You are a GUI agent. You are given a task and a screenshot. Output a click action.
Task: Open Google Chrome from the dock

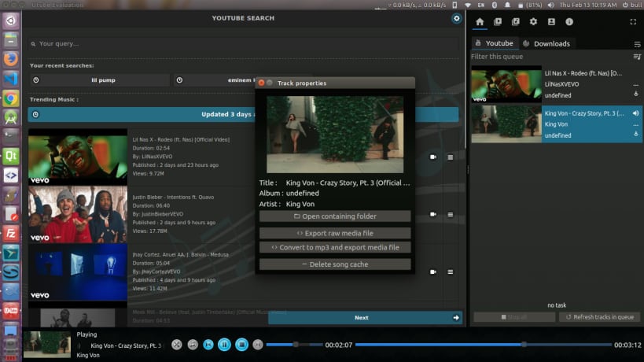point(11,98)
